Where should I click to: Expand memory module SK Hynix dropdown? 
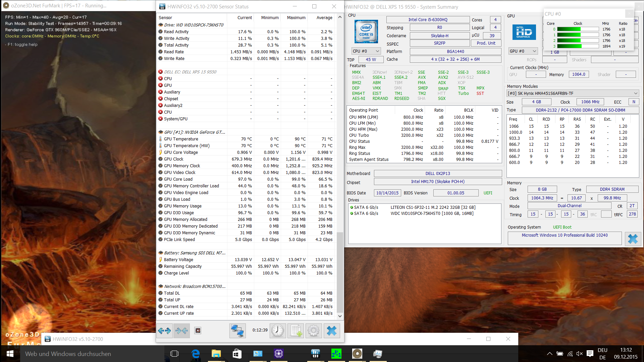[x=572, y=94]
